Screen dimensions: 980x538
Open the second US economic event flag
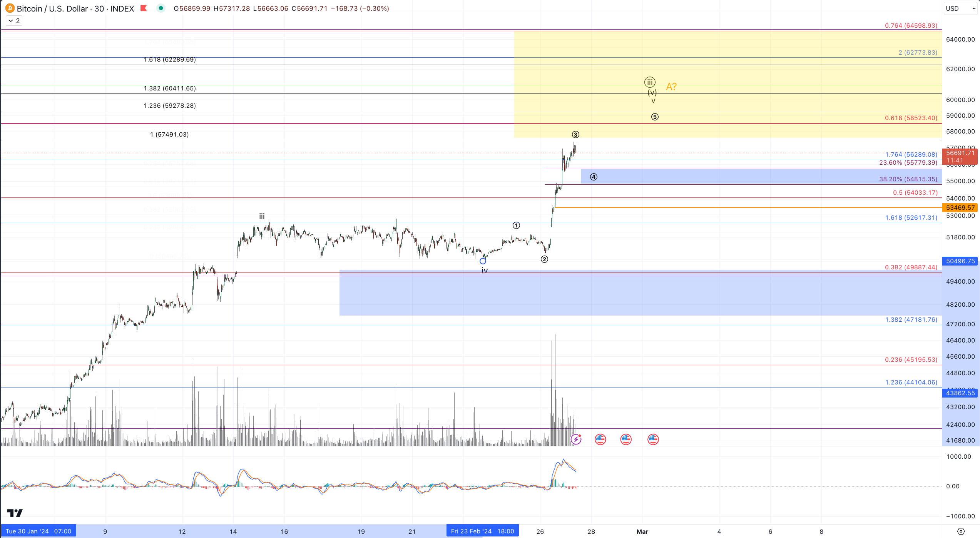[x=626, y=439]
